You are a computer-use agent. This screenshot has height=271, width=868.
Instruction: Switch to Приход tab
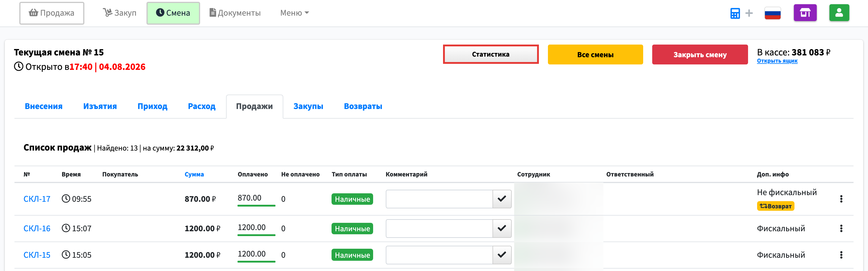point(152,106)
